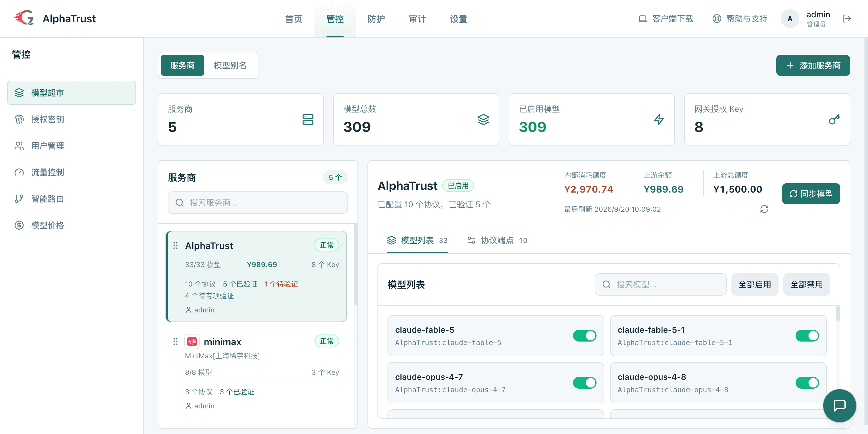The height and width of the screenshot is (434, 868).
Task: Click the 5 个 count badge
Action: pyautogui.click(x=335, y=178)
